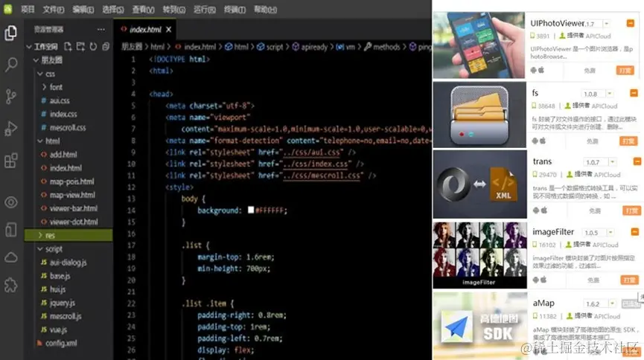This screenshot has height=360, width=644.
Task: Open aMap version 1.6.2 dropdown
Action: [x=613, y=303]
